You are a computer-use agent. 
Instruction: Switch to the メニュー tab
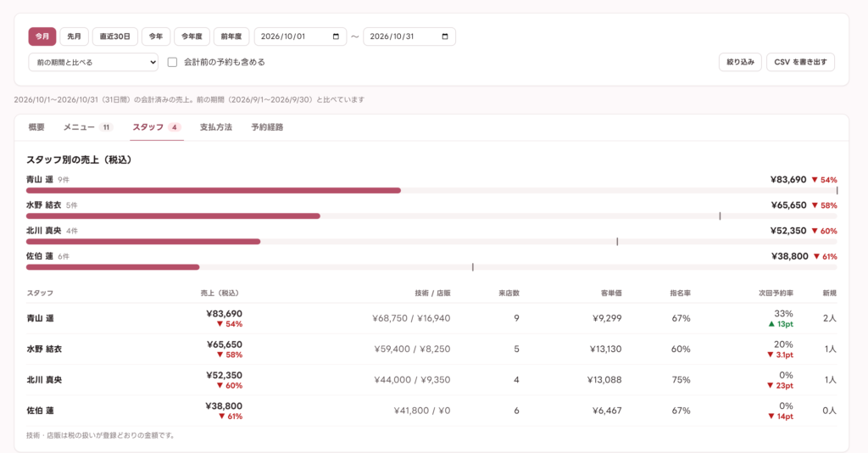tap(88, 127)
